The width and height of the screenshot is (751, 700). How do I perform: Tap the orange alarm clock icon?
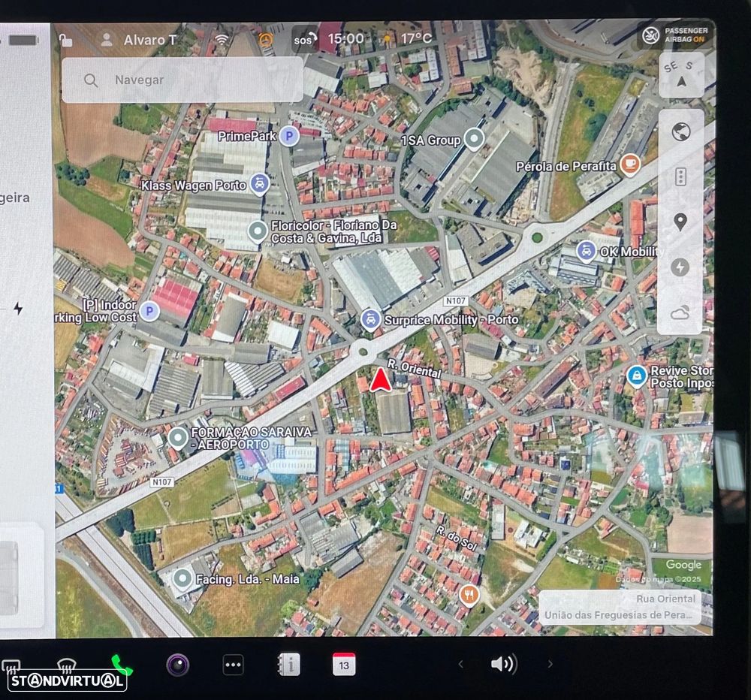(265, 39)
